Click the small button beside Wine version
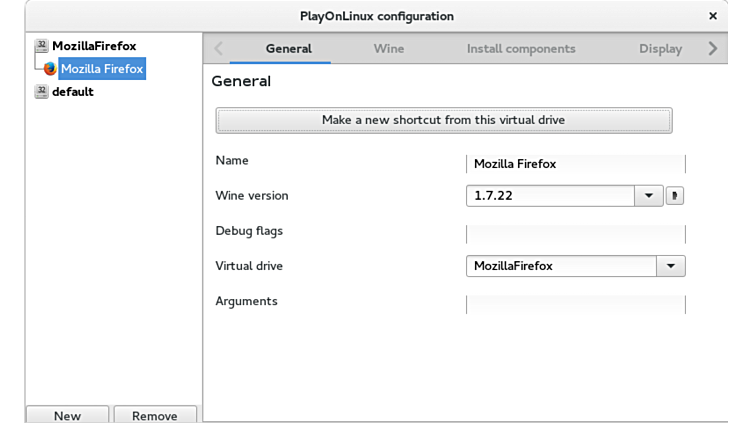Image resolution: width=752 pixels, height=423 pixels. click(x=674, y=196)
